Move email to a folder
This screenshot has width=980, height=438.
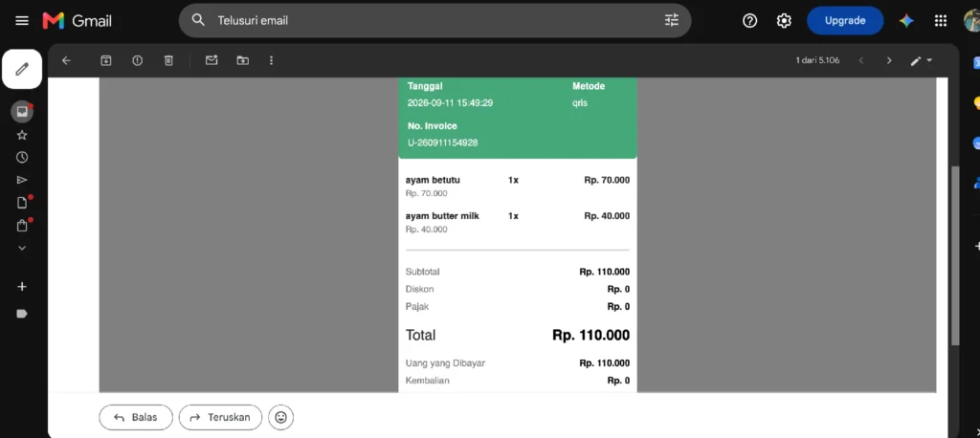point(242,60)
